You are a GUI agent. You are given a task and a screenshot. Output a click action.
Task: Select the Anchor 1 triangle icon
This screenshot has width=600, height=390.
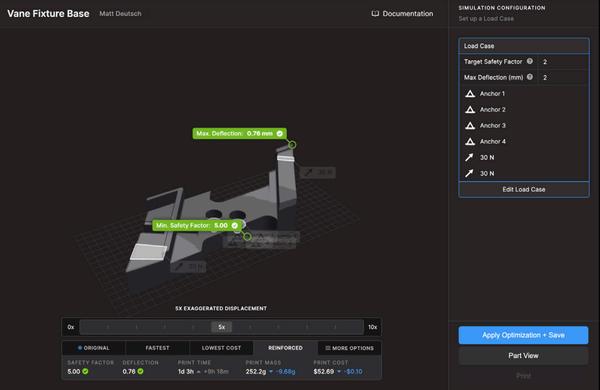(470, 94)
